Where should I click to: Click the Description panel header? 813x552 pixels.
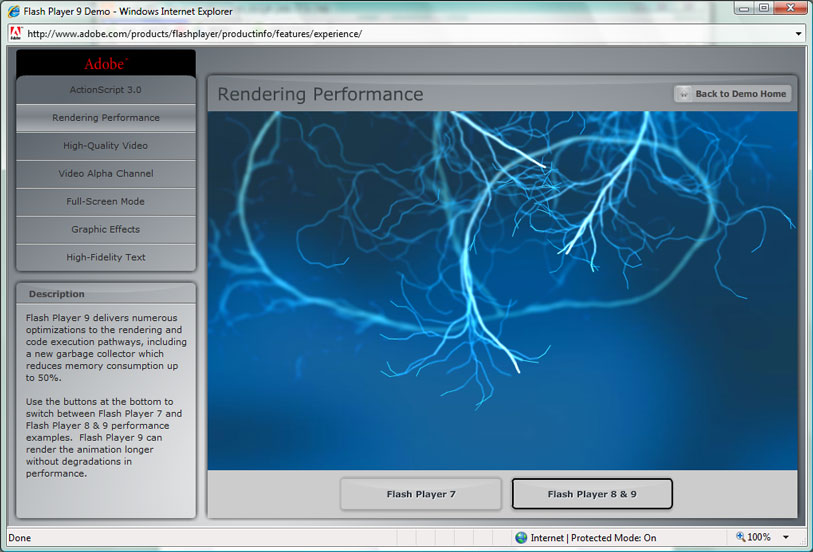click(106, 294)
